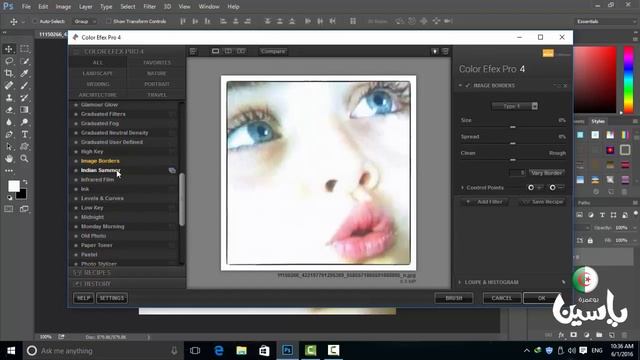
Task: Click the Size slider handle
Action: point(513,127)
